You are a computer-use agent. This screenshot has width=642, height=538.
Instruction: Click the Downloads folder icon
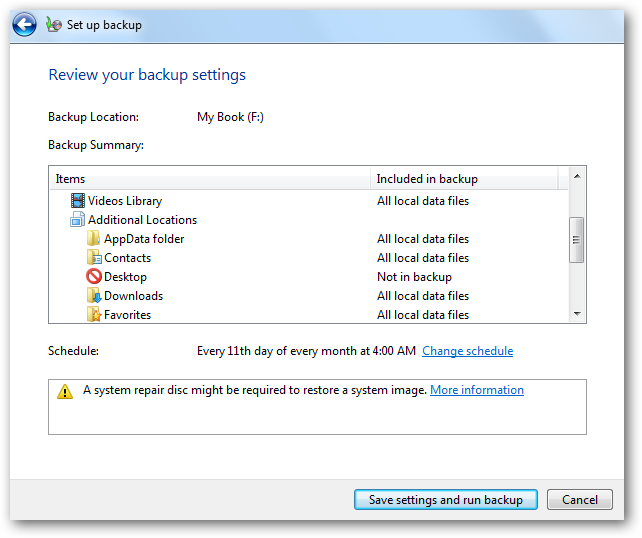pyautogui.click(x=94, y=296)
